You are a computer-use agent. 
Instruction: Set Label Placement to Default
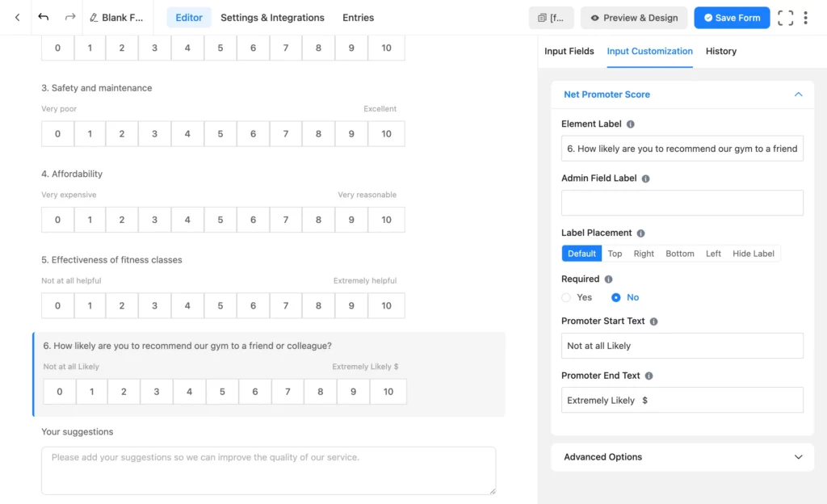[581, 254]
